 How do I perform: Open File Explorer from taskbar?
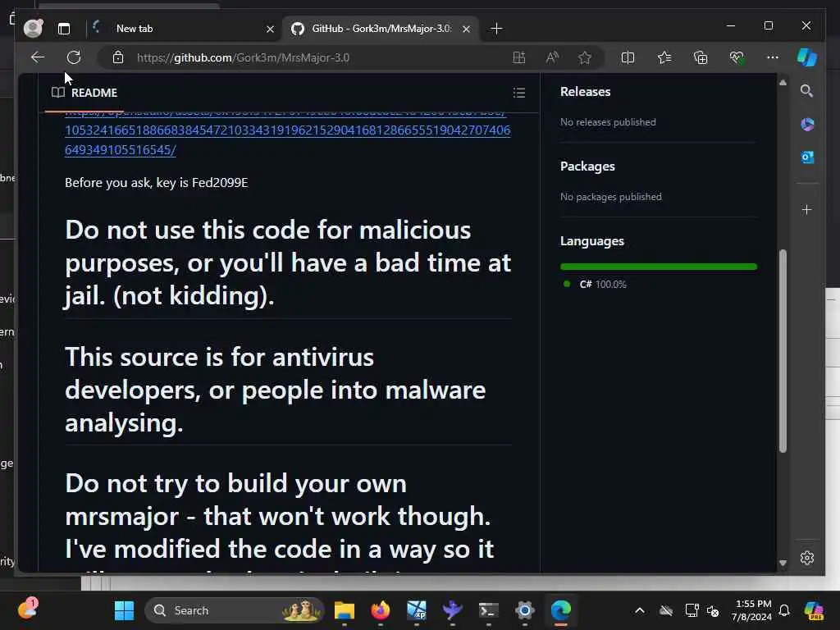click(x=344, y=610)
